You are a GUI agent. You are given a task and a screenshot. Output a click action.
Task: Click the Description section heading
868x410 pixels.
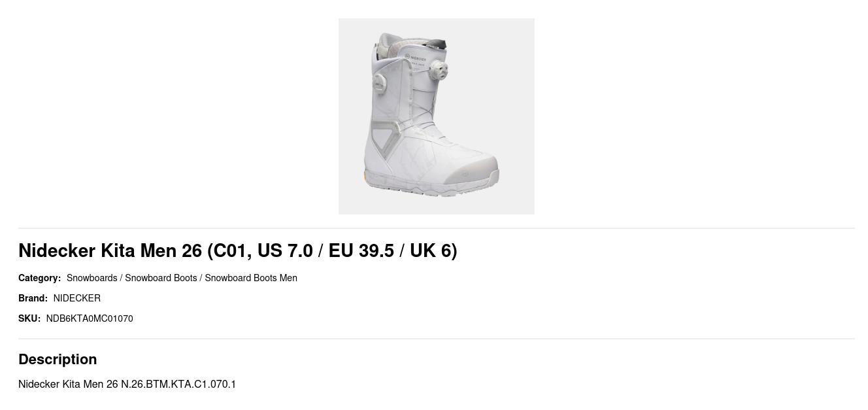tap(58, 359)
